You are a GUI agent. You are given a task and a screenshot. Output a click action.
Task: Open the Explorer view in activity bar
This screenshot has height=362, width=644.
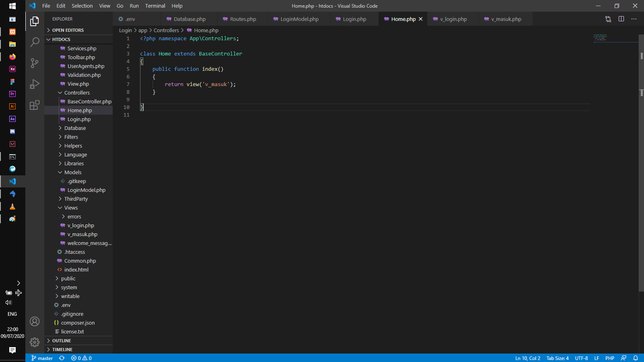[35, 21]
